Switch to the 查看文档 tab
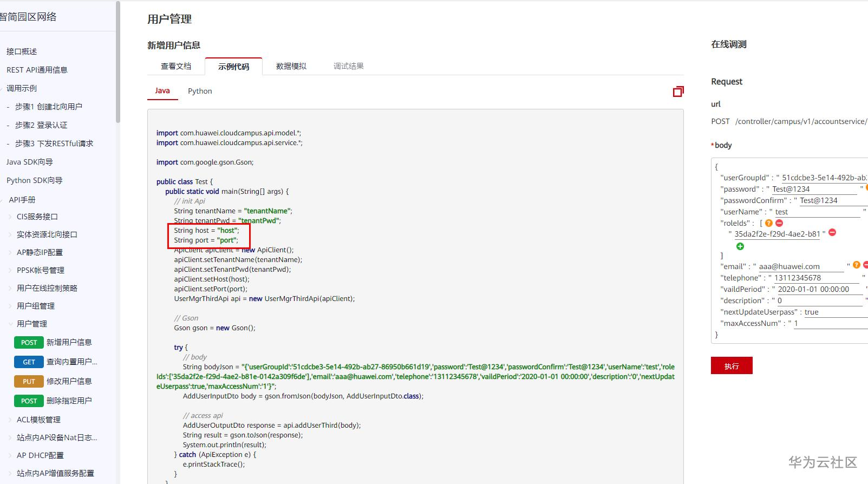Image resolution: width=868 pixels, height=484 pixels. pyautogui.click(x=176, y=66)
